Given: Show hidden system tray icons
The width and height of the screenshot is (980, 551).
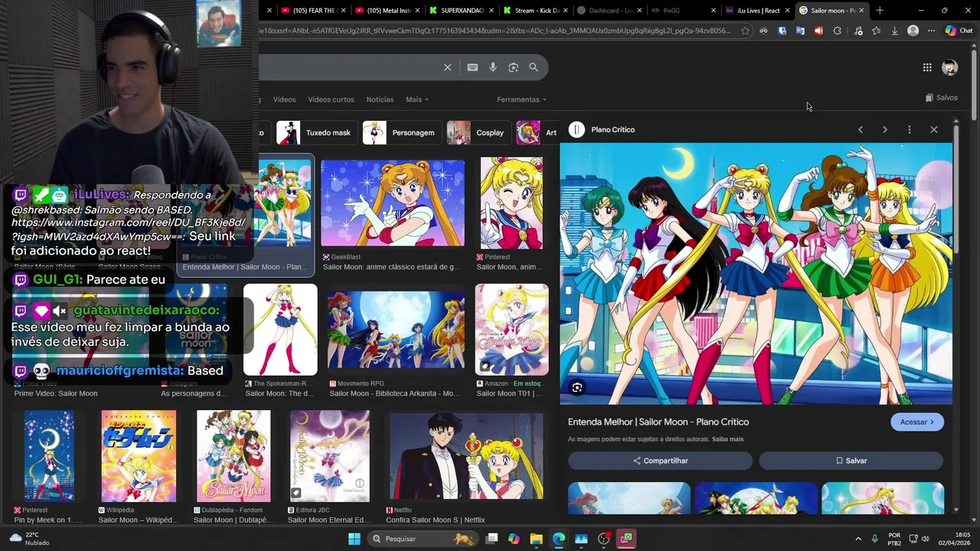Looking at the screenshot, I should click(858, 539).
